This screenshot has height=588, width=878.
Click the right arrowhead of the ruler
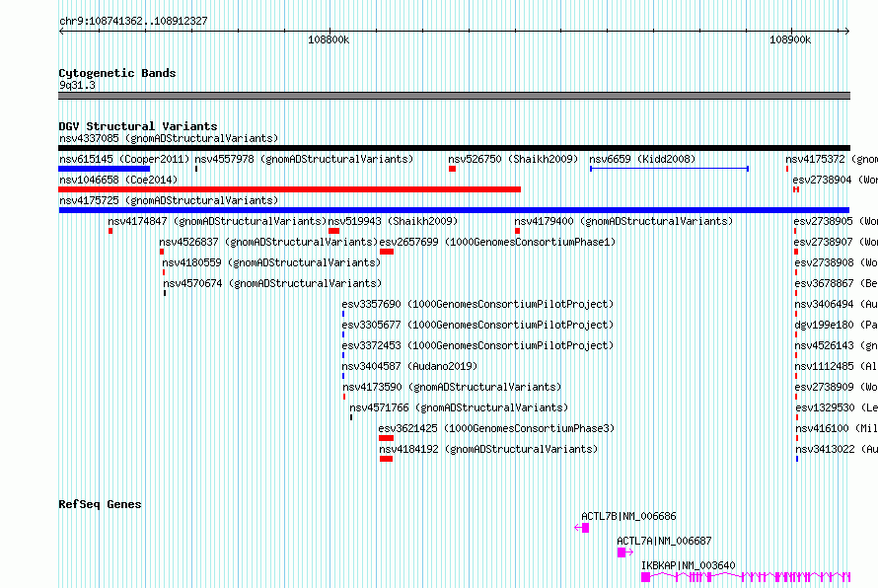[x=847, y=31]
